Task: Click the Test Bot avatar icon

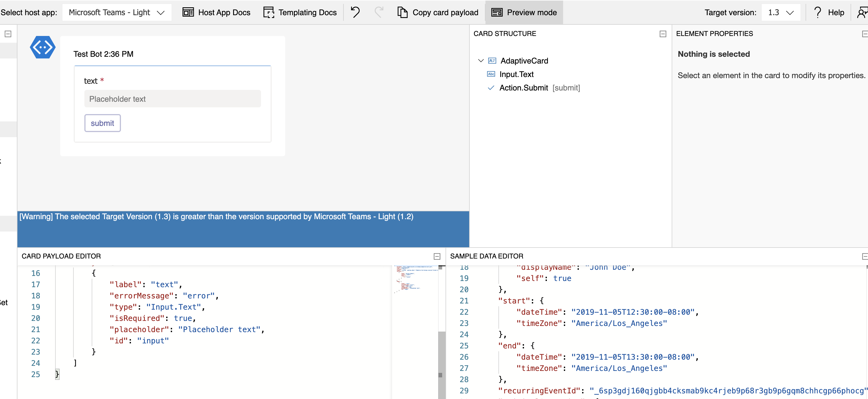Action: [x=42, y=47]
